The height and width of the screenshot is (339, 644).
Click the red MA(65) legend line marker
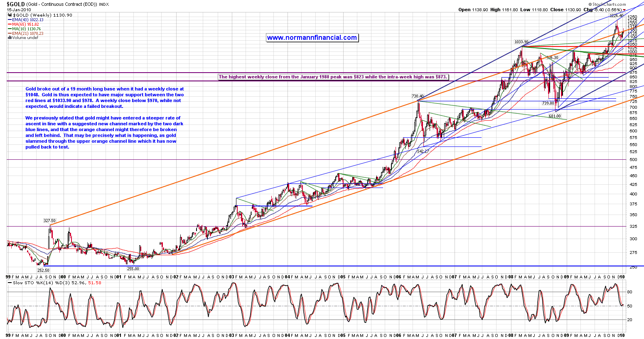pyautogui.click(x=10, y=24)
